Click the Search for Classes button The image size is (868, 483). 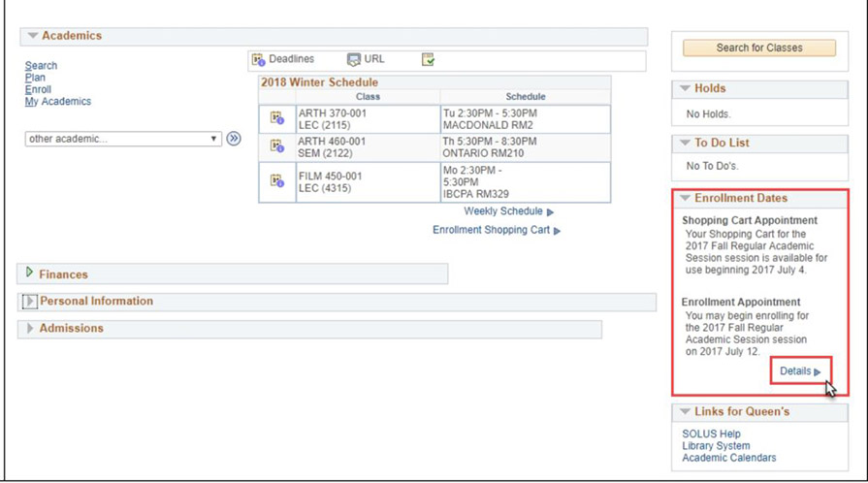click(759, 48)
